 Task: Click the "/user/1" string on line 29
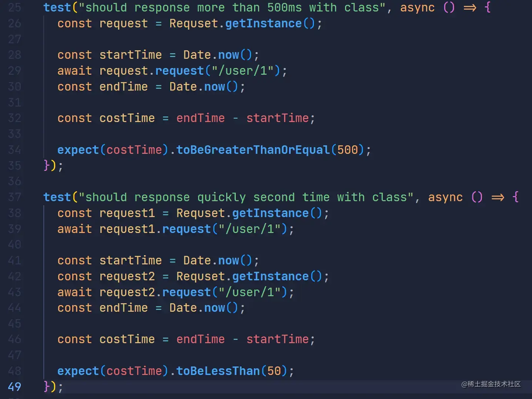click(x=242, y=71)
